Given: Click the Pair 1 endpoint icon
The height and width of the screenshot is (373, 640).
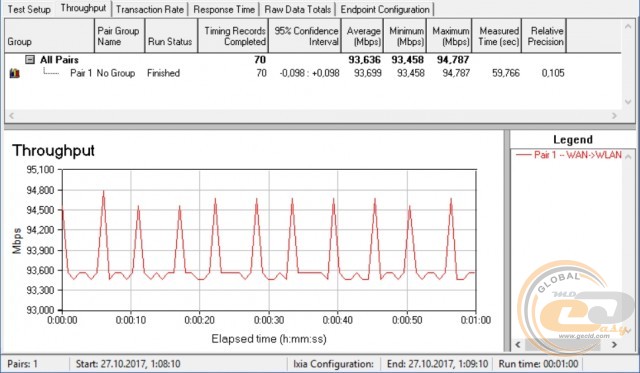Looking at the screenshot, I should [15, 73].
